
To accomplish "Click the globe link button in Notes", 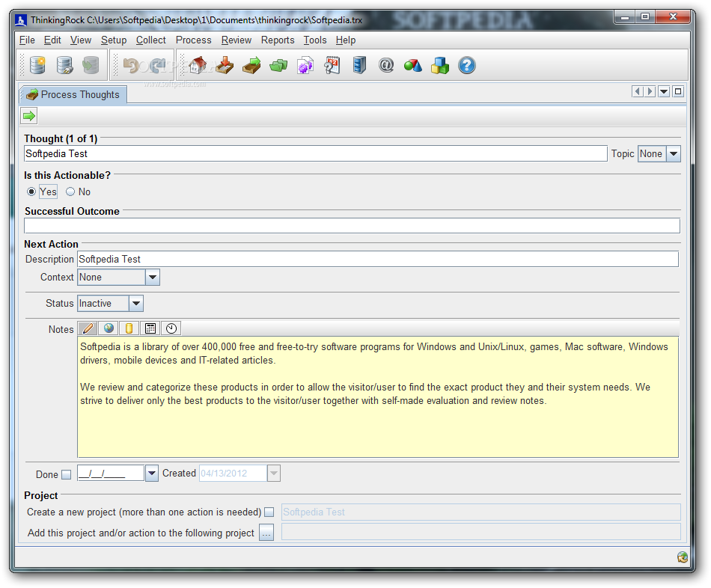I will click(x=109, y=328).
